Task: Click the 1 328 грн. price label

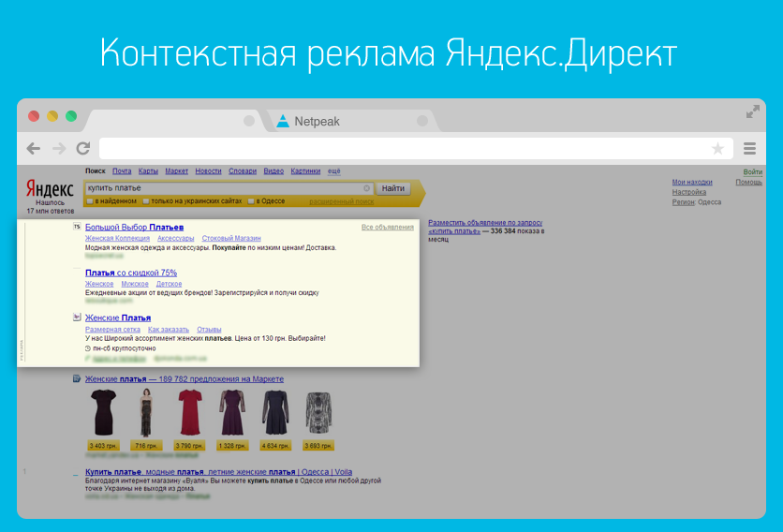Action: point(232,446)
